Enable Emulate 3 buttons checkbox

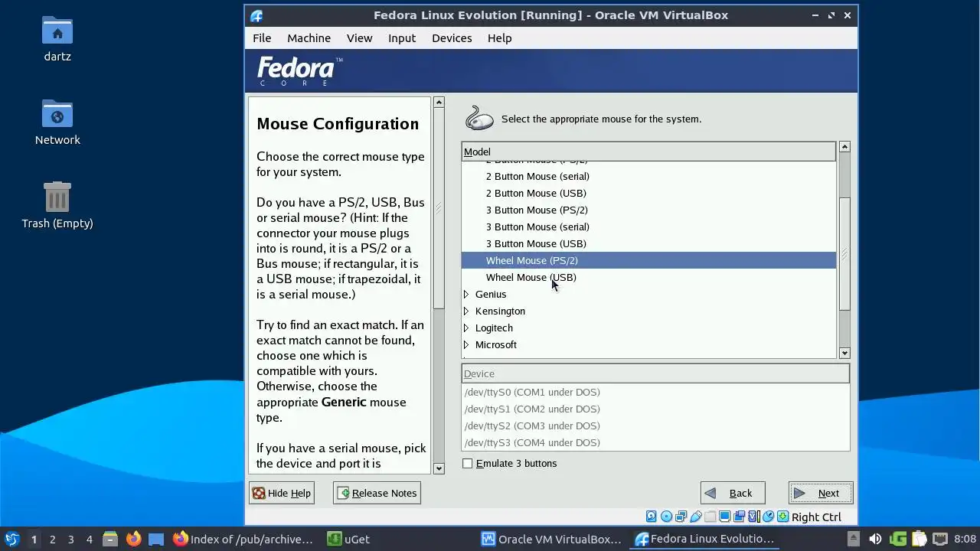[467, 464]
